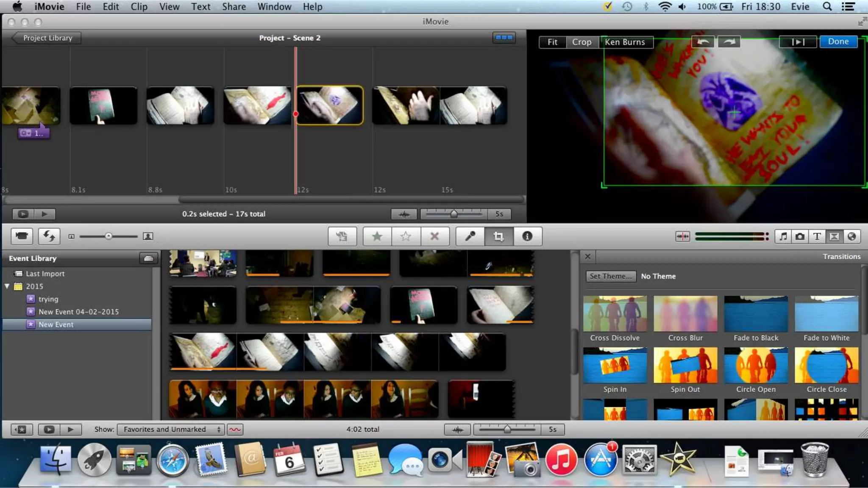Choose the Cross Dissolve transition
The height and width of the screenshot is (488, 868).
[x=615, y=319]
